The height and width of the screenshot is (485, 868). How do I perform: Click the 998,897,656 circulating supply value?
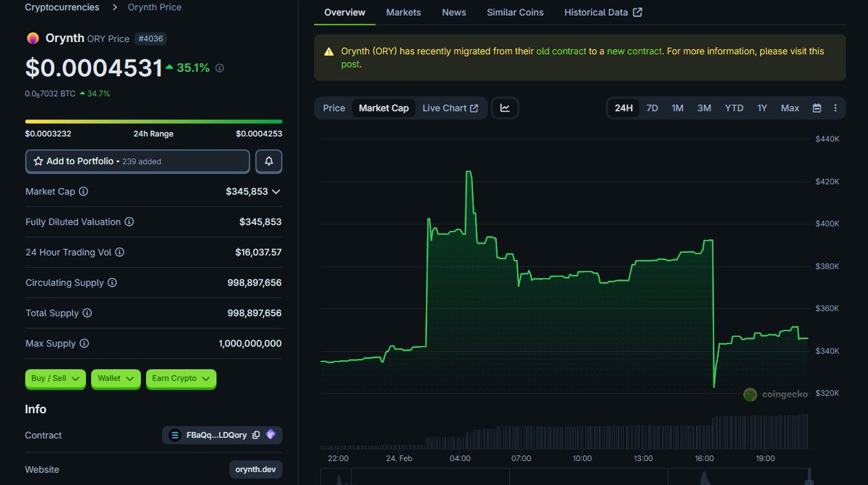(255, 283)
